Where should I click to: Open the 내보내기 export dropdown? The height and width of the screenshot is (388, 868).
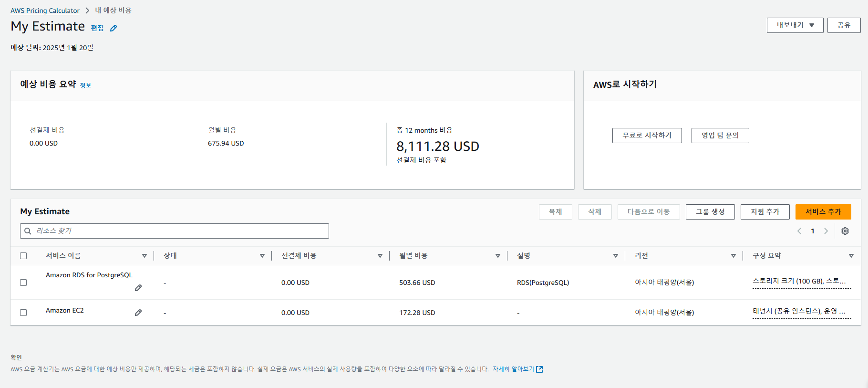coord(795,25)
